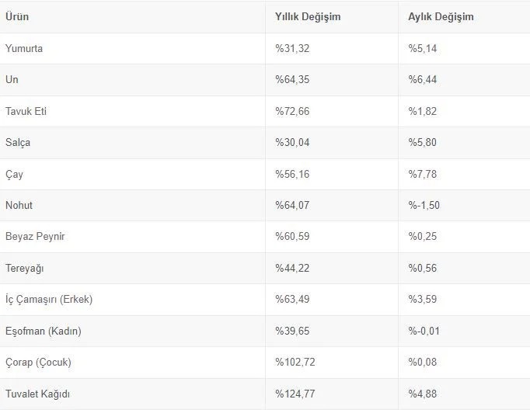Select the Tereyağı row name
Image resolution: width=530 pixels, height=420 pixels.
pyautogui.click(x=26, y=269)
